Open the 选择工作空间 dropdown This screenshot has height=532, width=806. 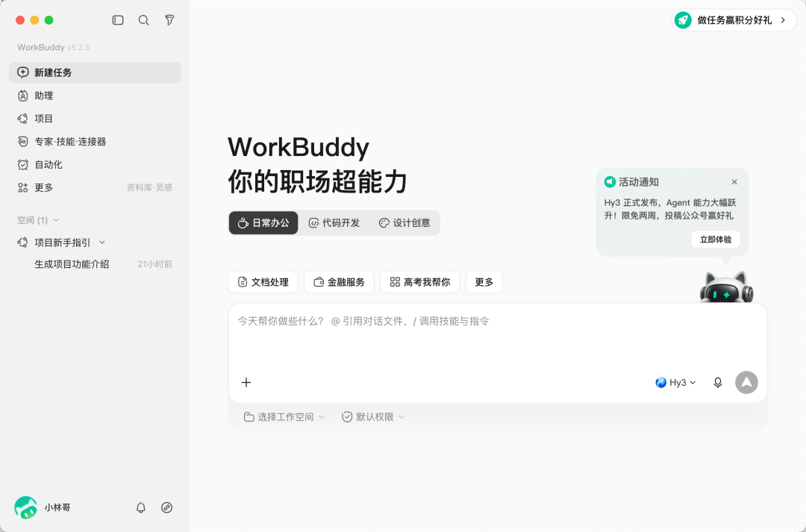coord(284,417)
